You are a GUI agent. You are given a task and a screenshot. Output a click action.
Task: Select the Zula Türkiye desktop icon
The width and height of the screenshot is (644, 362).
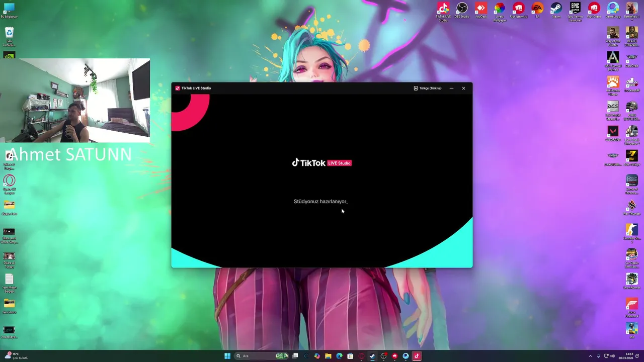pos(631,158)
